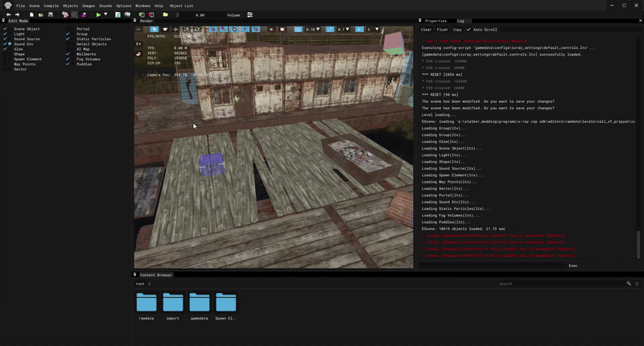644x346 pixels.
Task: Toggle the Scene Object checkbox
Action: (6, 29)
